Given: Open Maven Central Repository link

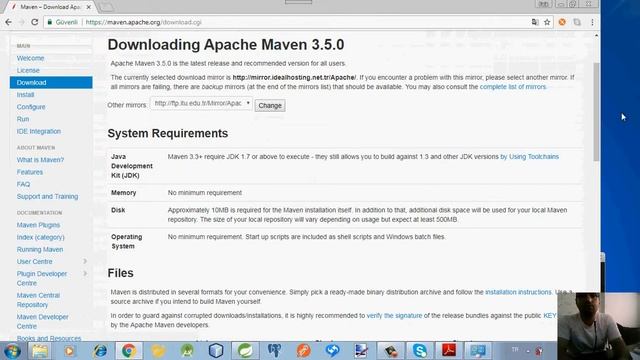Looking at the screenshot, I should click(38, 300).
